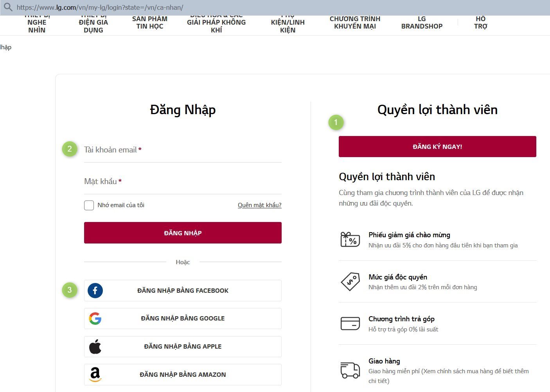Open the LG BRANDSHOP menu

(422, 22)
